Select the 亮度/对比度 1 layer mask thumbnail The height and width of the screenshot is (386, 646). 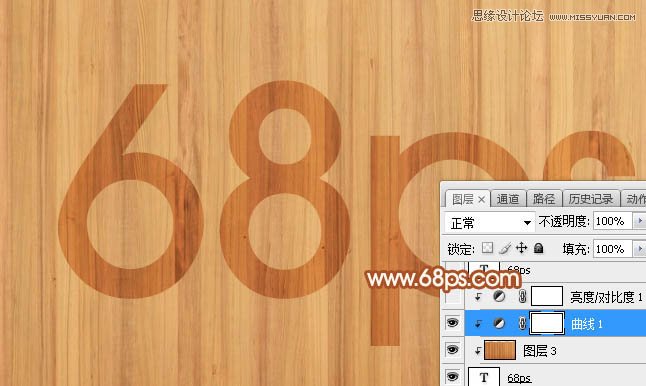pyautogui.click(x=547, y=296)
